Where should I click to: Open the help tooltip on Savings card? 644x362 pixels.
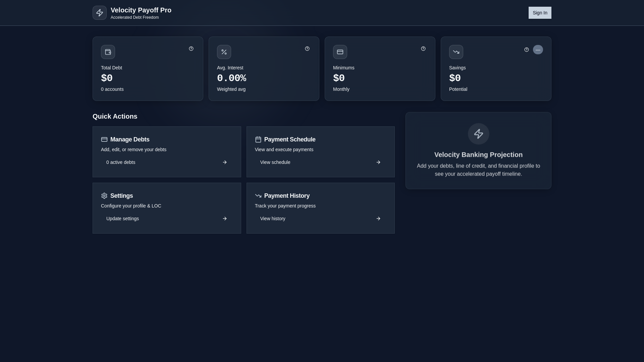[527, 50]
